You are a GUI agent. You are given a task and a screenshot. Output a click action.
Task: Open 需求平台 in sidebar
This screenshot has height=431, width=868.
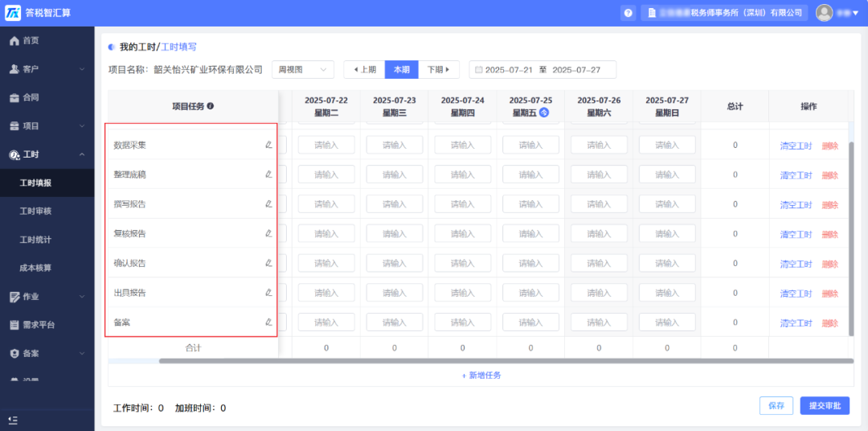point(47,325)
